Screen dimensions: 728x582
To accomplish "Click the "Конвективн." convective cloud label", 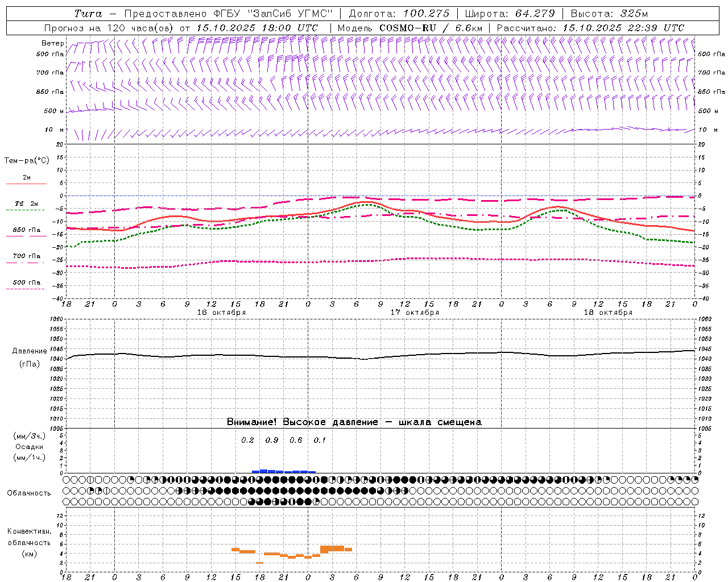I will coord(30,531).
